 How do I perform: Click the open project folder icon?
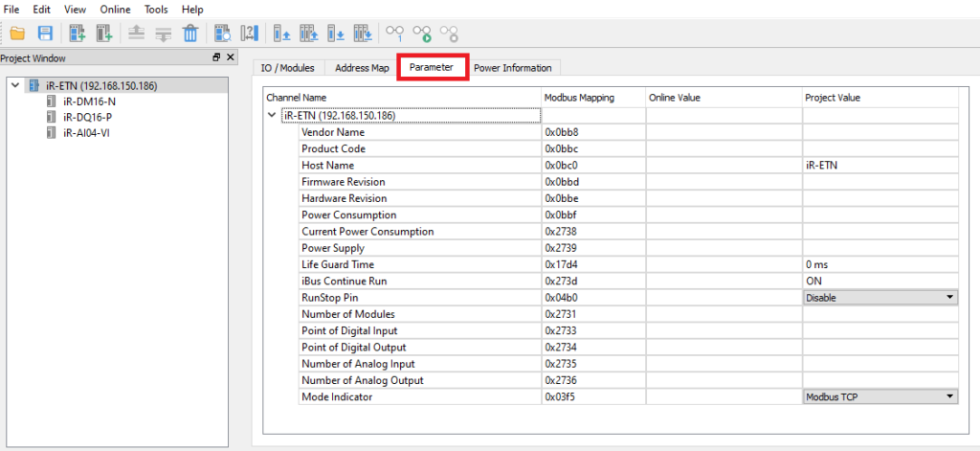click(x=17, y=34)
